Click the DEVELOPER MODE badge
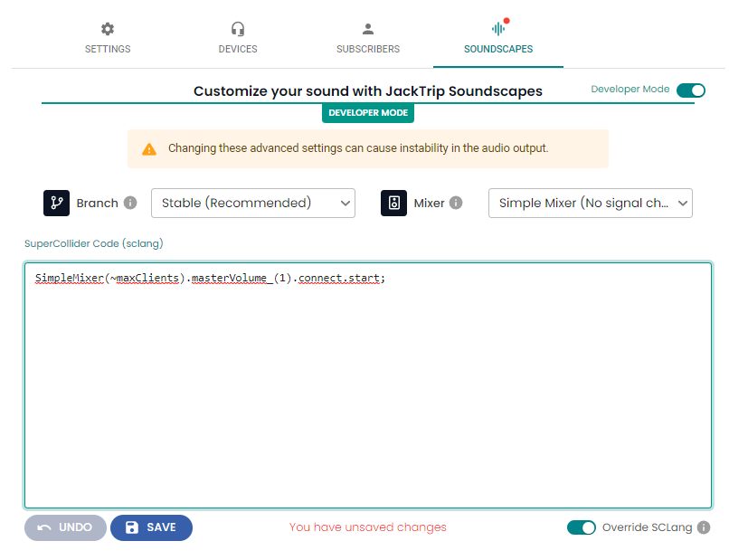 [x=367, y=112]
